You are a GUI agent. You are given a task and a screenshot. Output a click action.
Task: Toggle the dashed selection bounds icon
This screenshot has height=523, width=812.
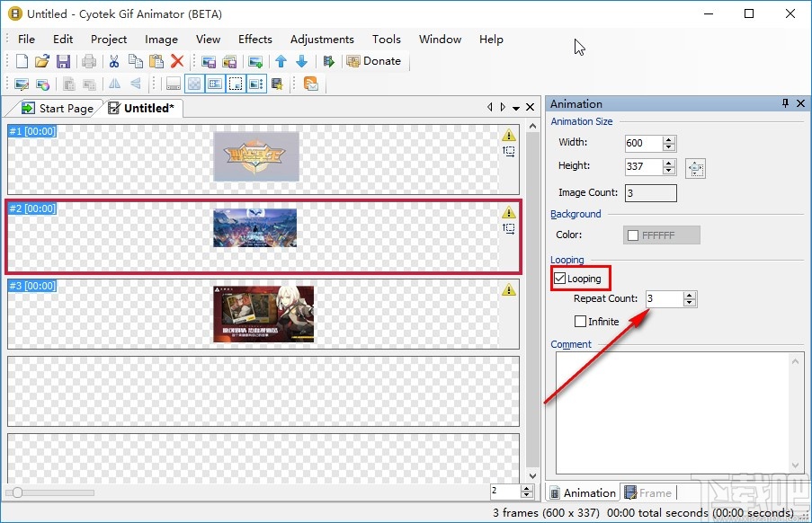(x=236, y=84)
